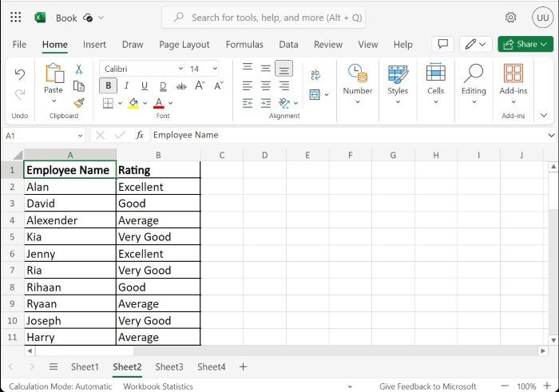The image size is (559, 392).
Task: Toggle Center horizontal alignment
Action: tap(266, 85)
